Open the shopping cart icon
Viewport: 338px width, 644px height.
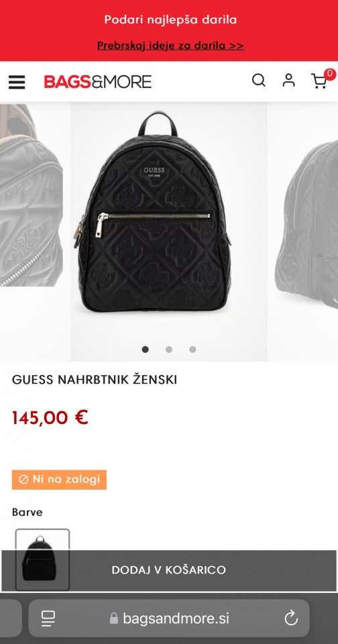pyautogui.click(x=319, y=81)
